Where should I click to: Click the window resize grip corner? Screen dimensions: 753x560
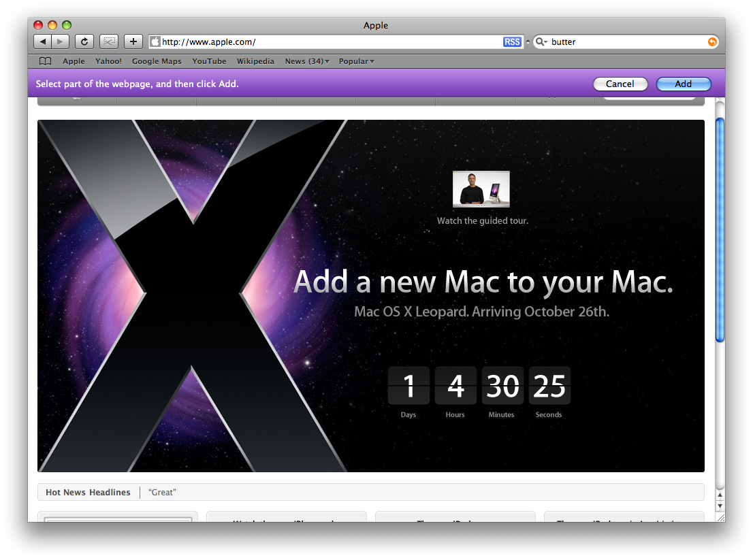tap(720, 517)
